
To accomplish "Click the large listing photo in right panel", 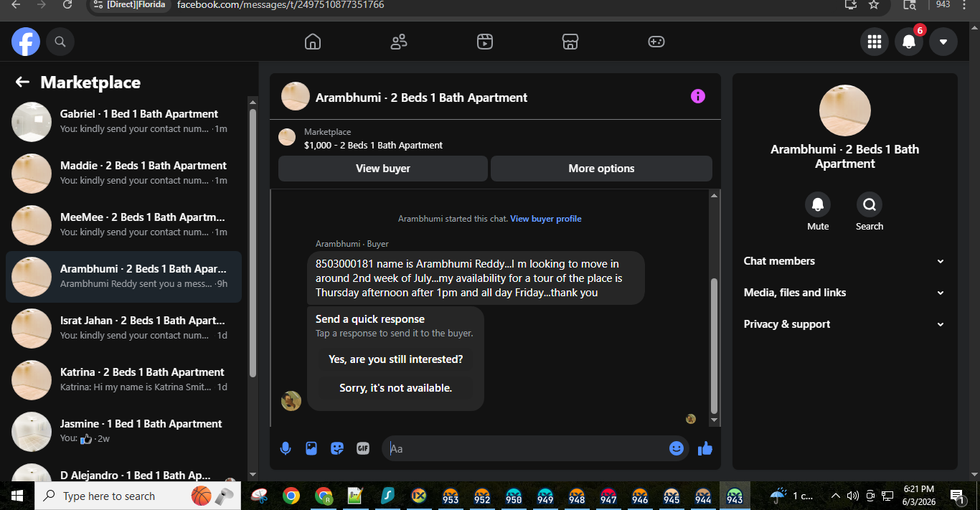I will point(845,110).
